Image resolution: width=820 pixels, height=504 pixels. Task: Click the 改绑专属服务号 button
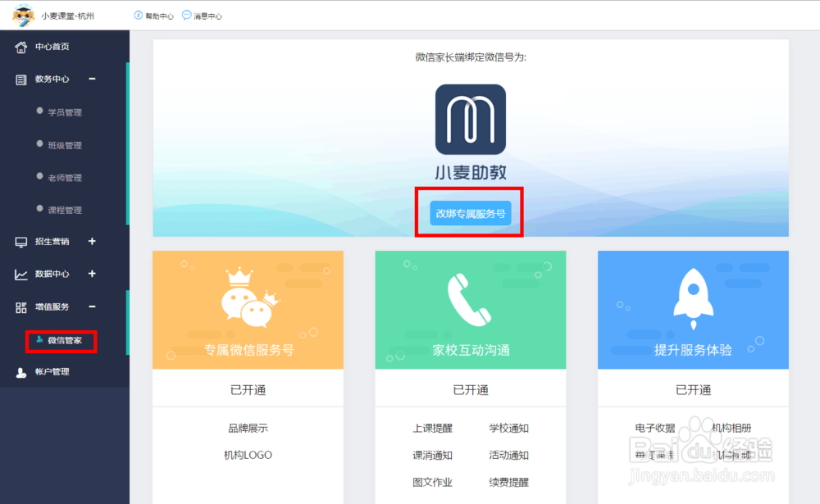469,211
